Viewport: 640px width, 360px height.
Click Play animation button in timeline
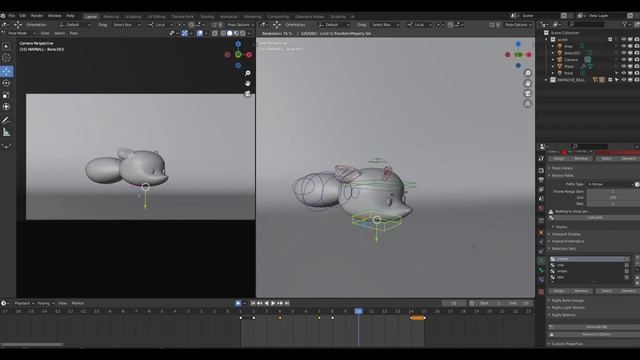(x=273, y=303)
